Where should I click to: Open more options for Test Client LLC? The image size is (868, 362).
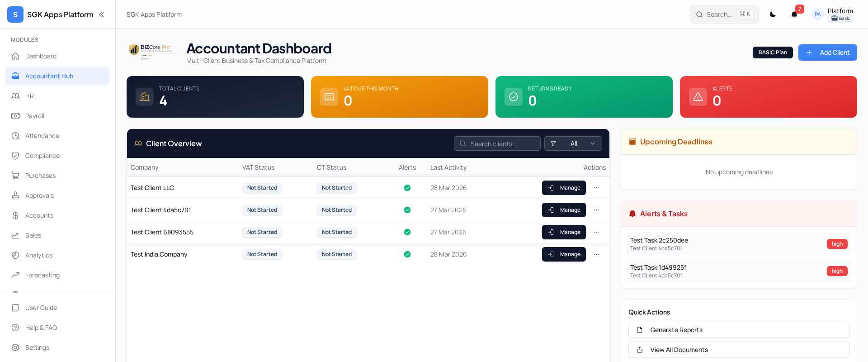tap(597, 188)
